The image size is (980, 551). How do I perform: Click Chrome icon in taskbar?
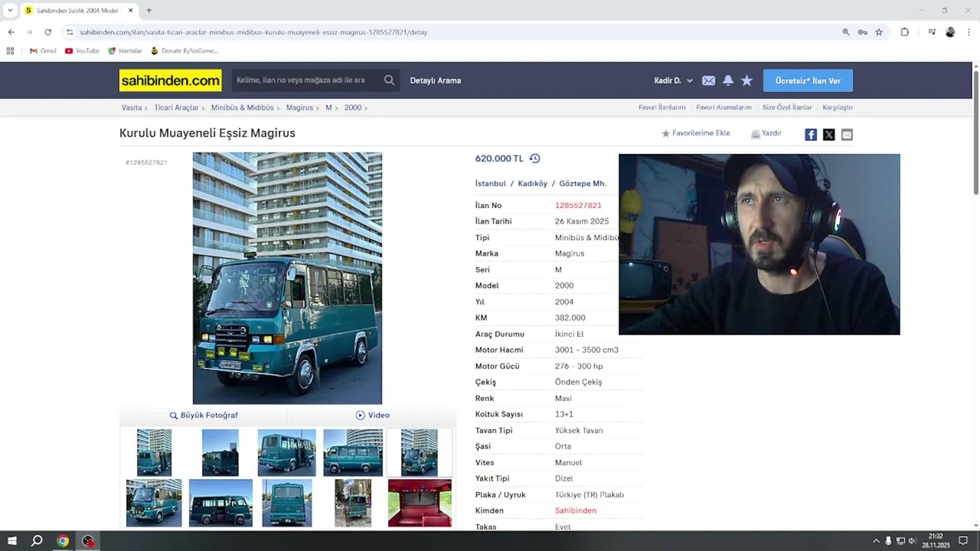click(63, 541)
